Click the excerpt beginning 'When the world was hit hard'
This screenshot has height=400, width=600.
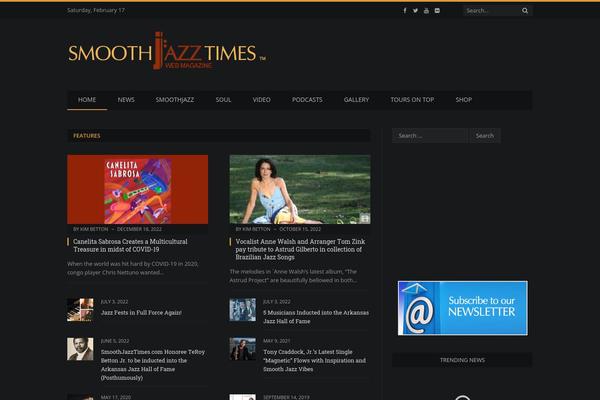(x=133, y=268)
